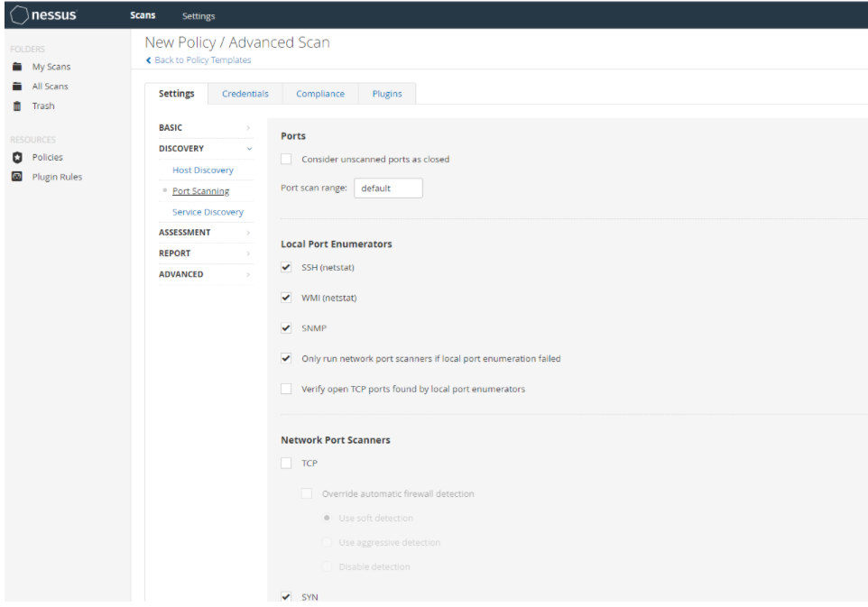Screen dimensions: 868x607
Task: Expand the BASIC settings section
Action: click(x=206, y=128)
